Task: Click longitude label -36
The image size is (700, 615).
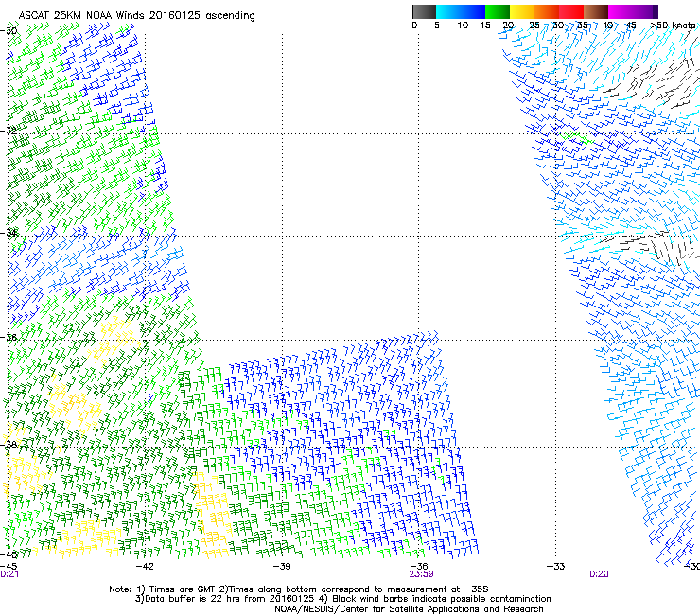Action: (x=419, y=567)
